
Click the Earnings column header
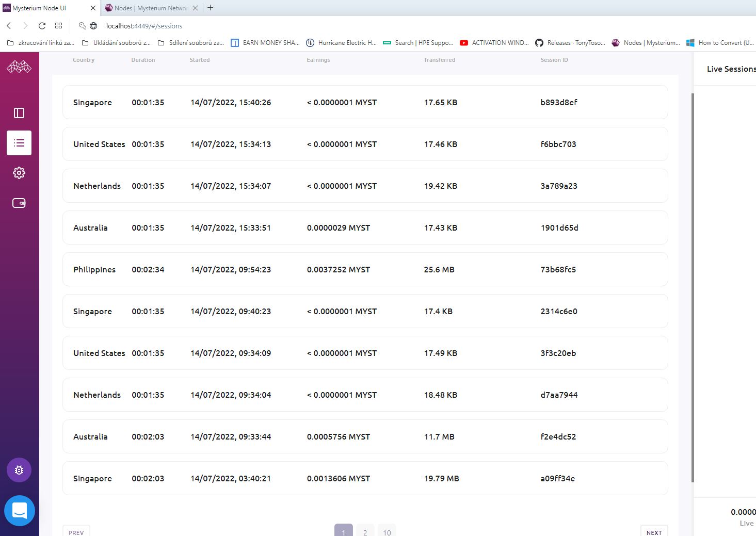pyautogui.click(x=318, y=60)
